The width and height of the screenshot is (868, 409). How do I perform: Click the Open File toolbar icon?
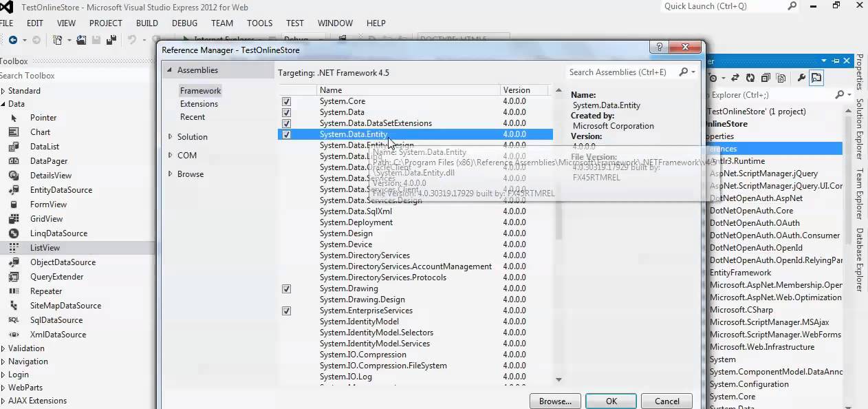click(81, 40)
